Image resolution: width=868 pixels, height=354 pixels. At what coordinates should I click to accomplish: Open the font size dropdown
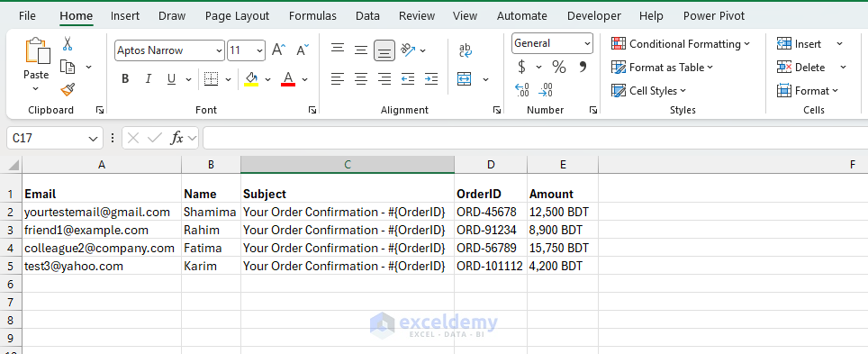pyautogui.click(x=260, y=50)
